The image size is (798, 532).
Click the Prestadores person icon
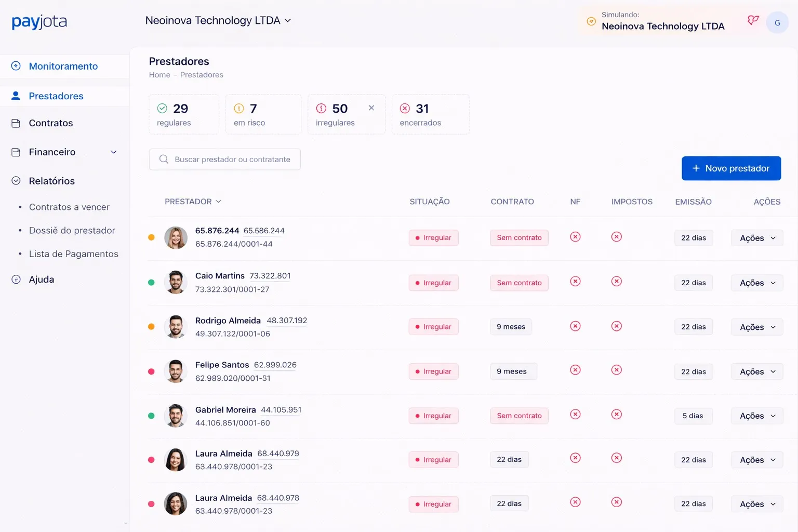click(16, 96)
